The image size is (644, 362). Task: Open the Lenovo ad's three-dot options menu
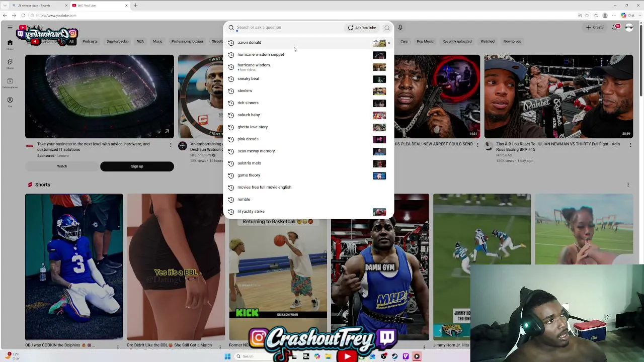point(171,145)
